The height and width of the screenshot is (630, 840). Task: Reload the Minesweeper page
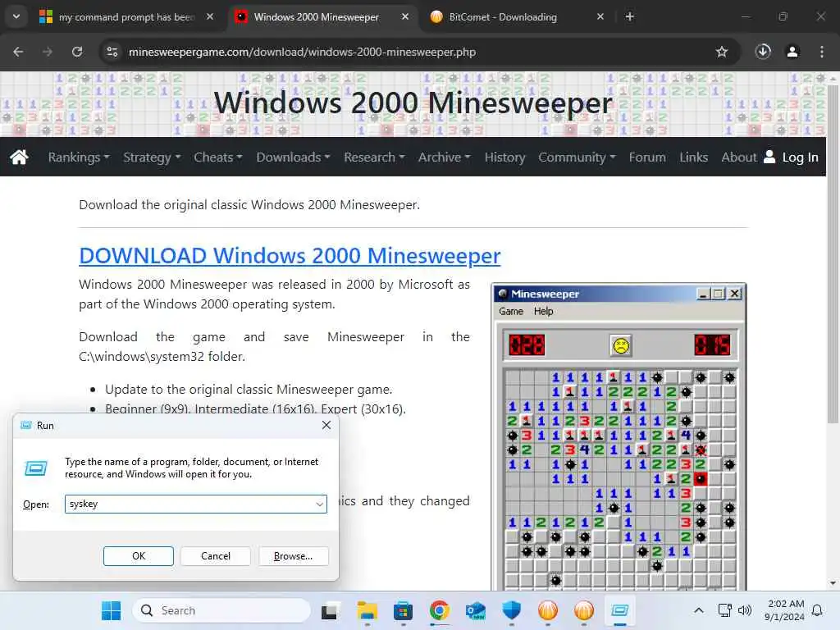[77, 52]
